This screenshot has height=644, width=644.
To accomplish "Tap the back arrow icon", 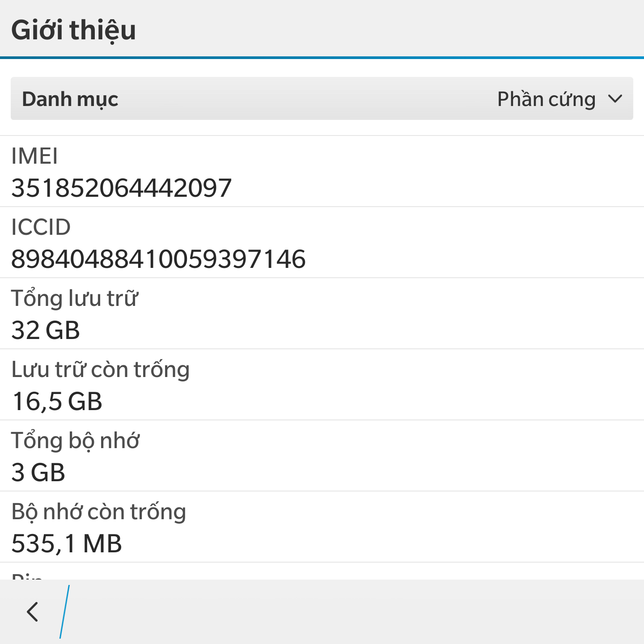I will pos(32,611).
